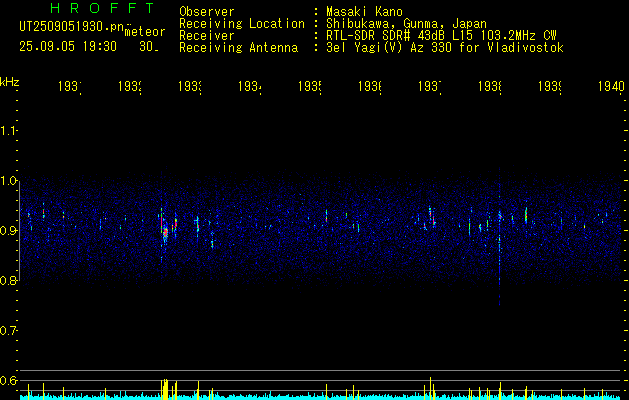Click the 1940 time axis label

(611, 86)
